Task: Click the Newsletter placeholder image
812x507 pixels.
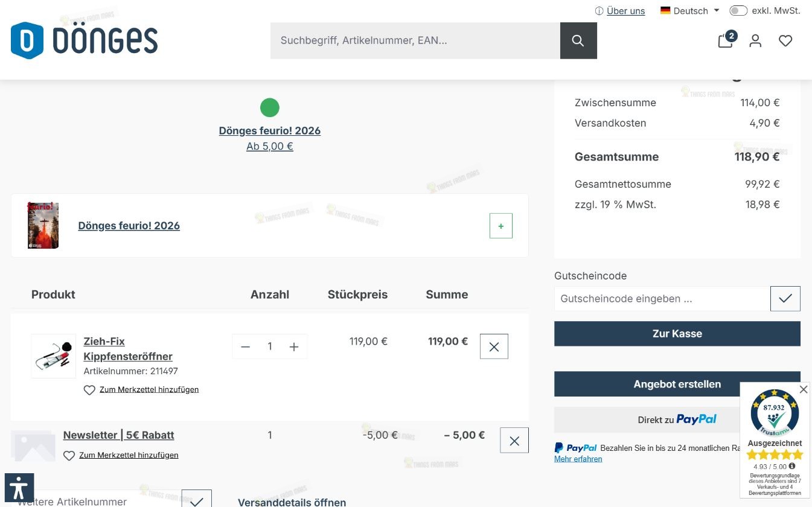Action: tap(33, 445)
